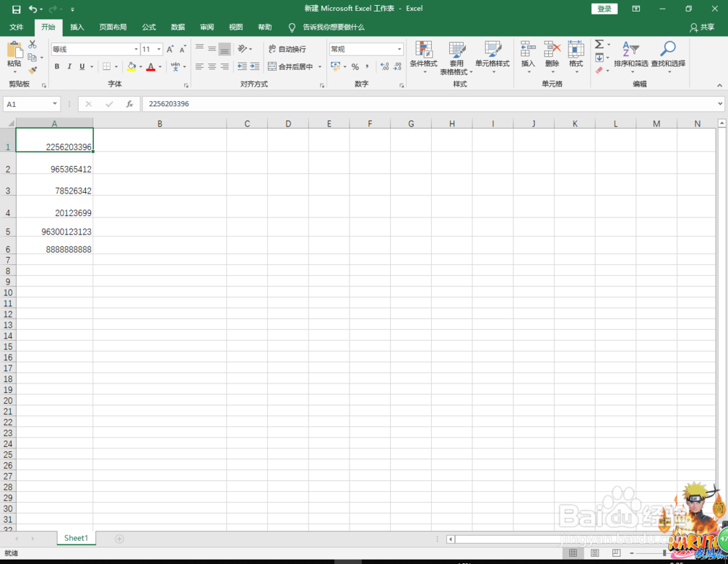The width and height of the screenshot is (728, 564).
Task: Decrease font size with smaller A icon
Action: (183, 49)
